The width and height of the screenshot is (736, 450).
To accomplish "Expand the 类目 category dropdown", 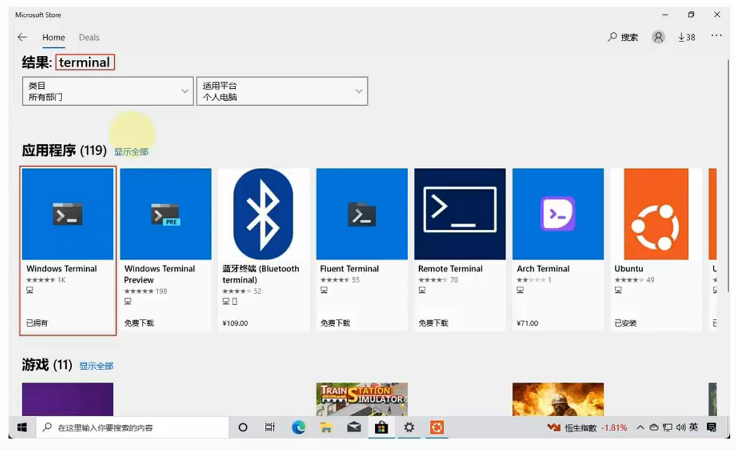I will tap(107, 91).
